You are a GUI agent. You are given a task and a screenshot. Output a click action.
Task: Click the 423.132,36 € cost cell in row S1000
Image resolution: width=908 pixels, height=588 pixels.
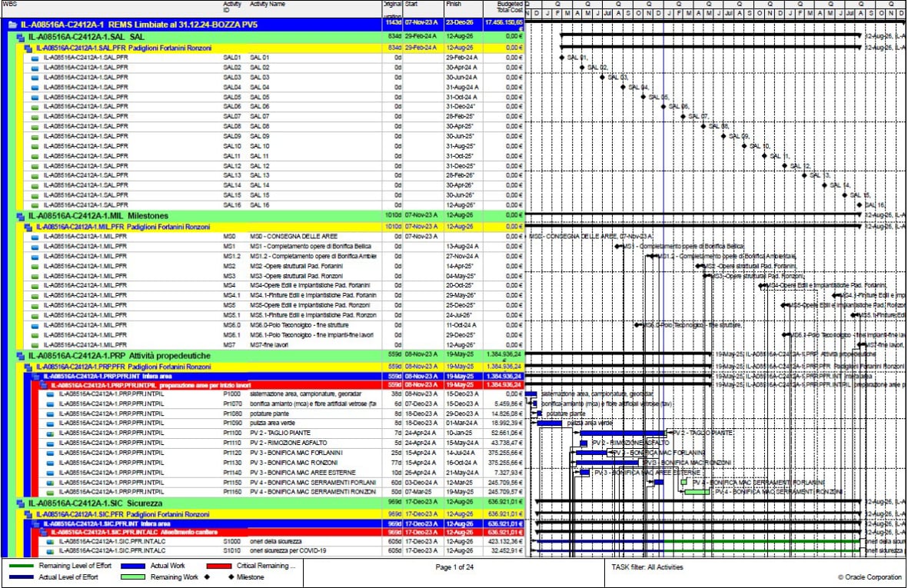pyautogui.click(x=504, y=543)
